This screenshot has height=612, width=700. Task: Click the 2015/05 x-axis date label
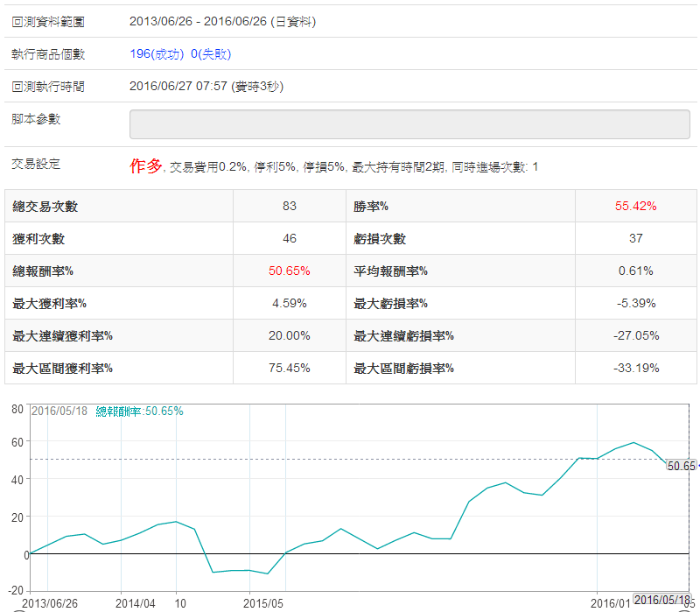pyautogui.click(x=263, y=603)
